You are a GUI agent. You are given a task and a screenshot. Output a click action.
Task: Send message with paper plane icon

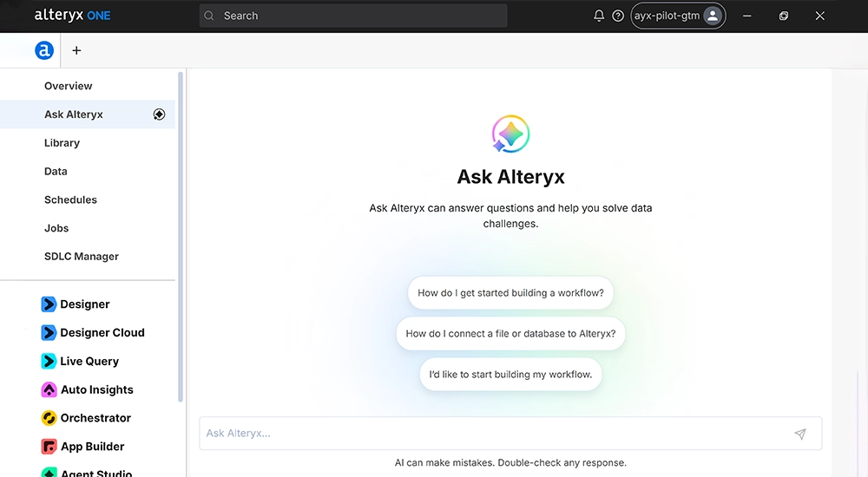800,434
